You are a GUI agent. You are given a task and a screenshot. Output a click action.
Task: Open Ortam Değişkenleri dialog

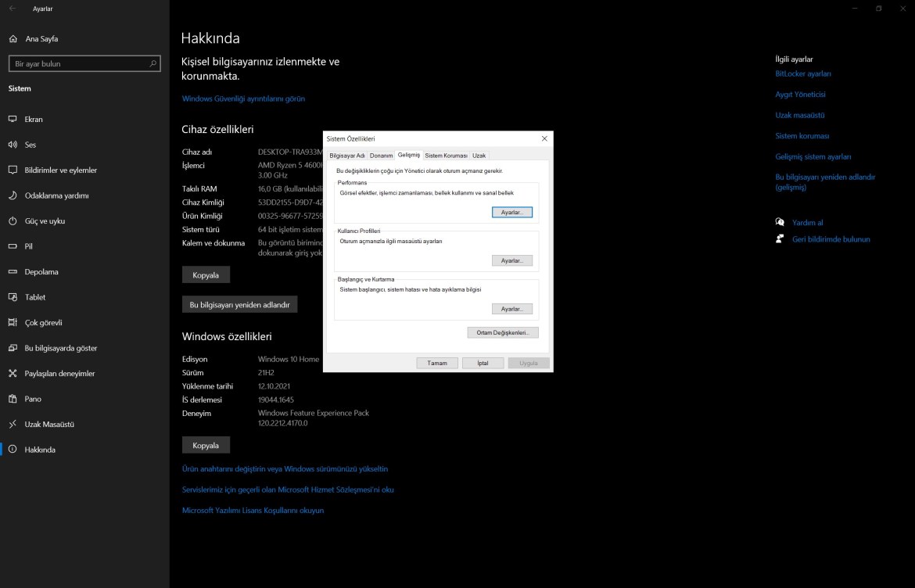(503, 332)
